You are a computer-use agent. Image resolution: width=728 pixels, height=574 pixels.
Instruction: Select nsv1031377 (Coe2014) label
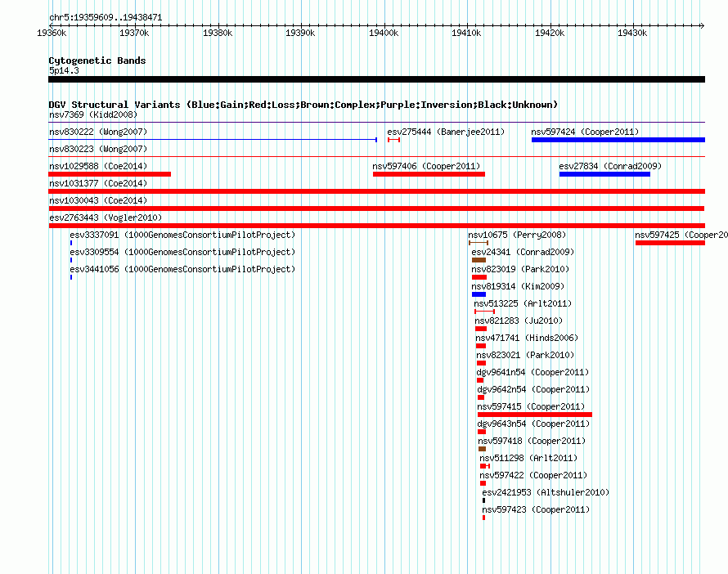pos(98,183)
